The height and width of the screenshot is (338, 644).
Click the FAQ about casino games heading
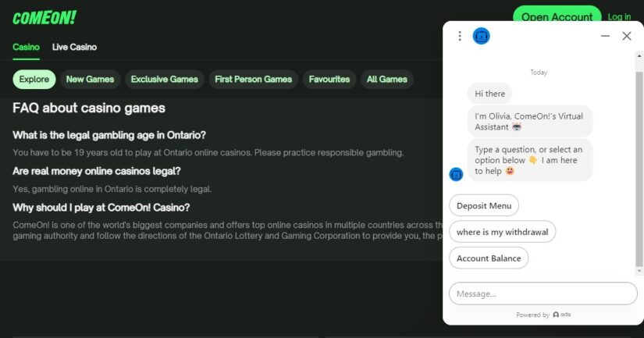click(89, 108)
